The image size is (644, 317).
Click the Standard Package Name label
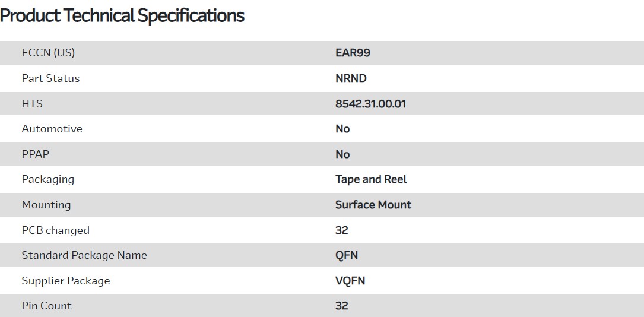(x=84, y=255)
